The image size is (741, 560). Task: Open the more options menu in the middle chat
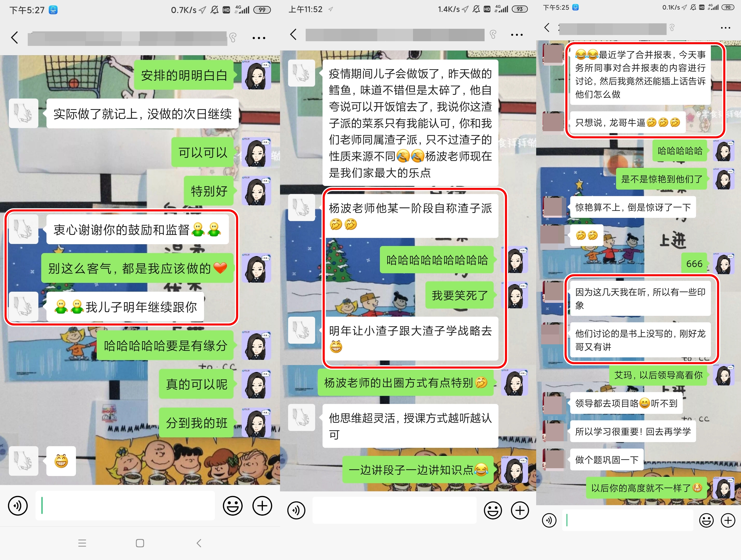[516, 34]
